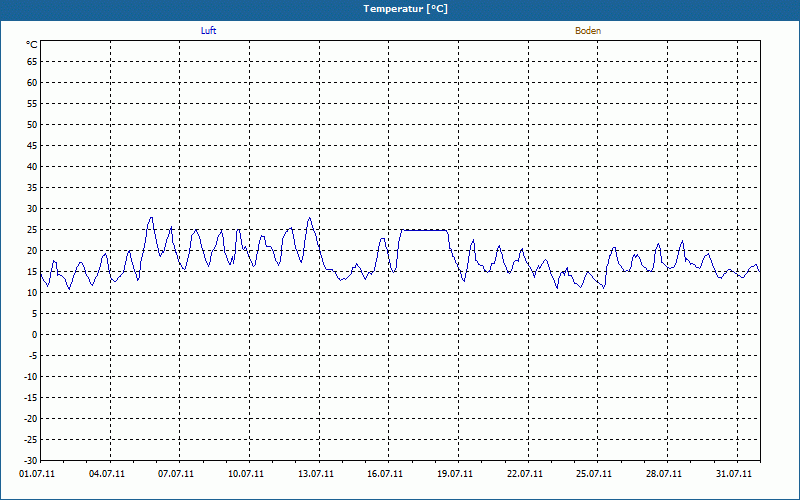Click the flat 25°C plateau of the curve

click(x=424, y=230)
